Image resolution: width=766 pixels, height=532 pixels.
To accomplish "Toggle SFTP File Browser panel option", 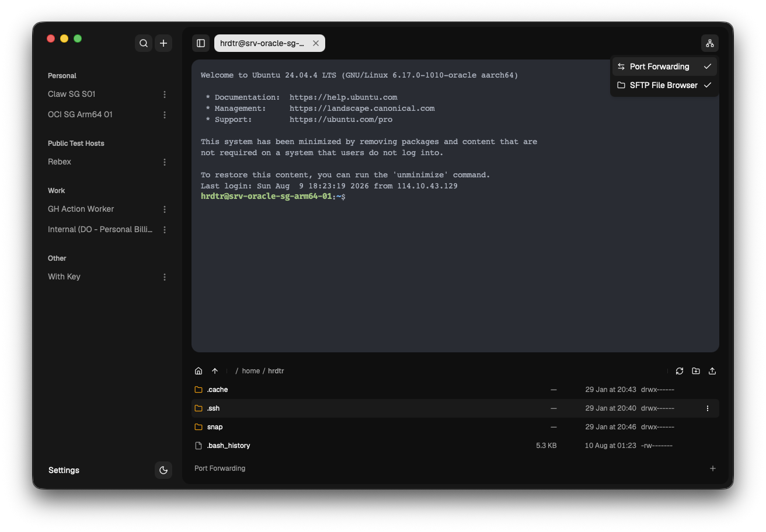I will [x=664, y=85].
